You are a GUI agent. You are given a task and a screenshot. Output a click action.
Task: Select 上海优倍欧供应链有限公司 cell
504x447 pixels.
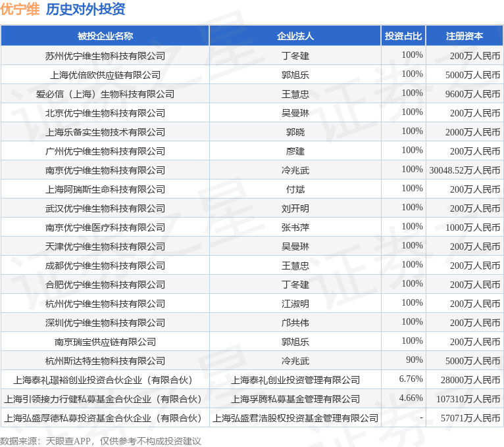(x=105, y=75)
